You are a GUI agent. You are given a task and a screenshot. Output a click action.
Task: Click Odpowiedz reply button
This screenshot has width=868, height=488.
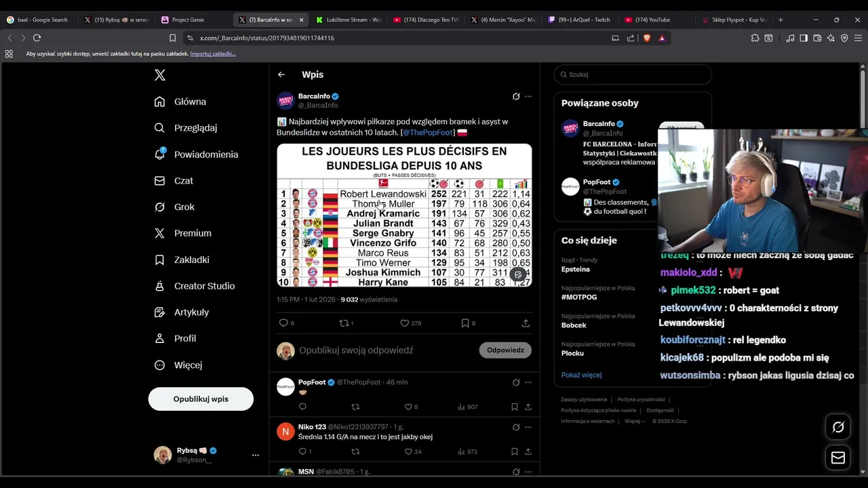pyautogui.click(x=505, y=350)
